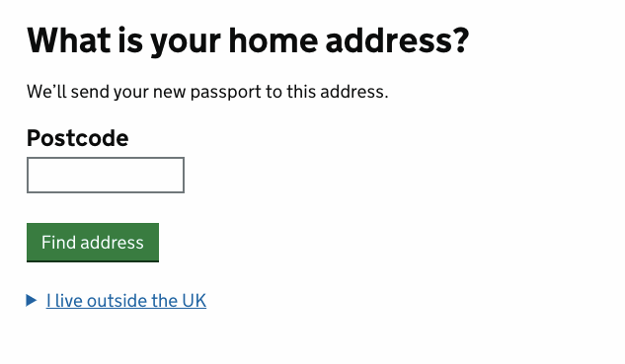Click the 'What is your home address?' heading
The height and width of the screenshot is (364, 625).
[x=248, y=40]
